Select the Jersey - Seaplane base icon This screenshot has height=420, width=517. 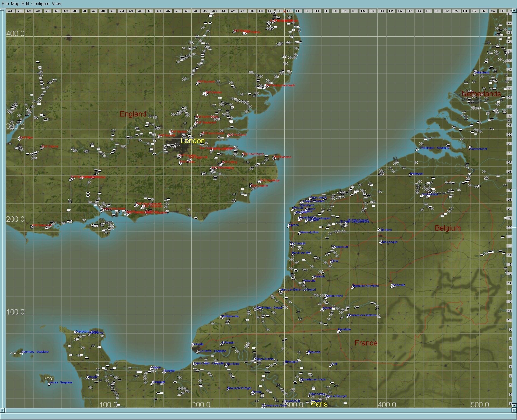pyautogui.click(x=49, y=384)
